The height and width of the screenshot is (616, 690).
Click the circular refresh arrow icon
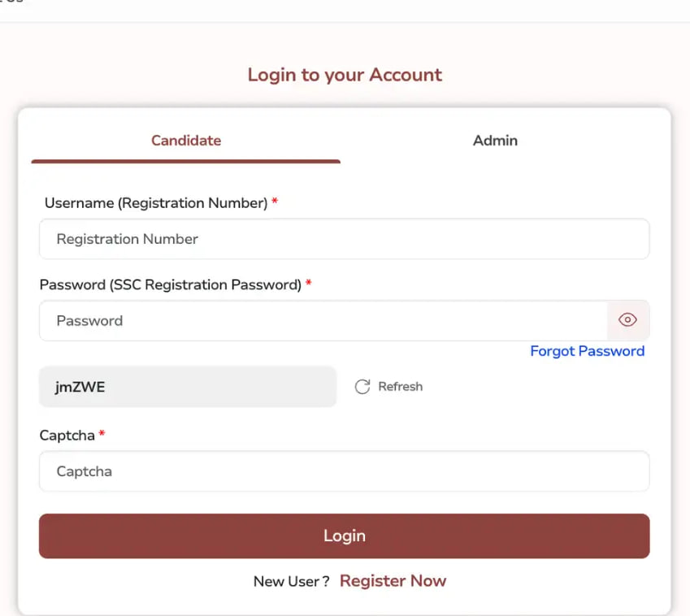362,387
